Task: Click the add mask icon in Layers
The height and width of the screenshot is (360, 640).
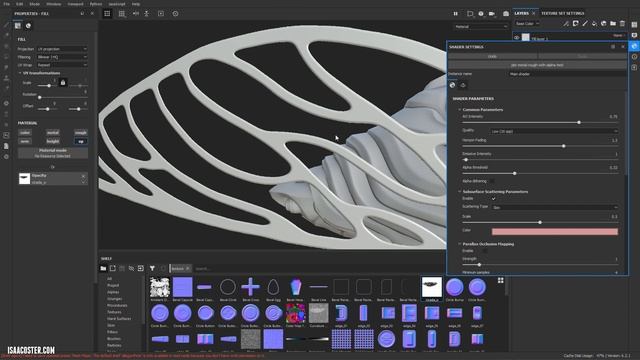Action: tap(576, 24)
